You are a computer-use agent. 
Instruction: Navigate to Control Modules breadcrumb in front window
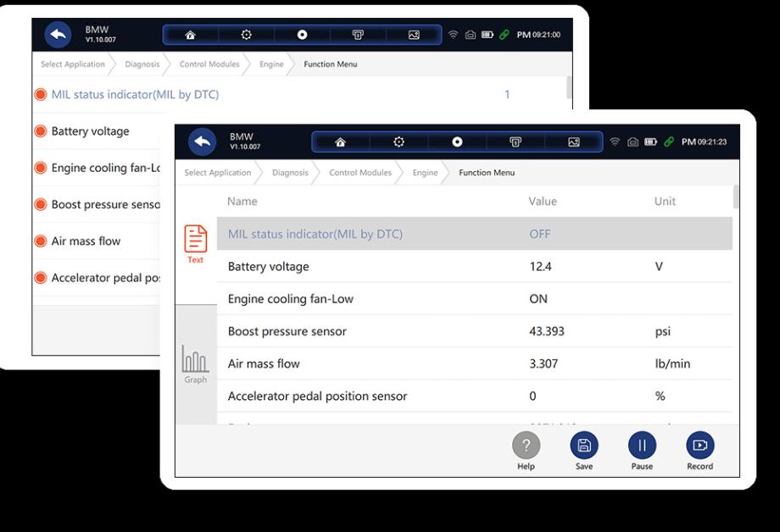(360, 173)
